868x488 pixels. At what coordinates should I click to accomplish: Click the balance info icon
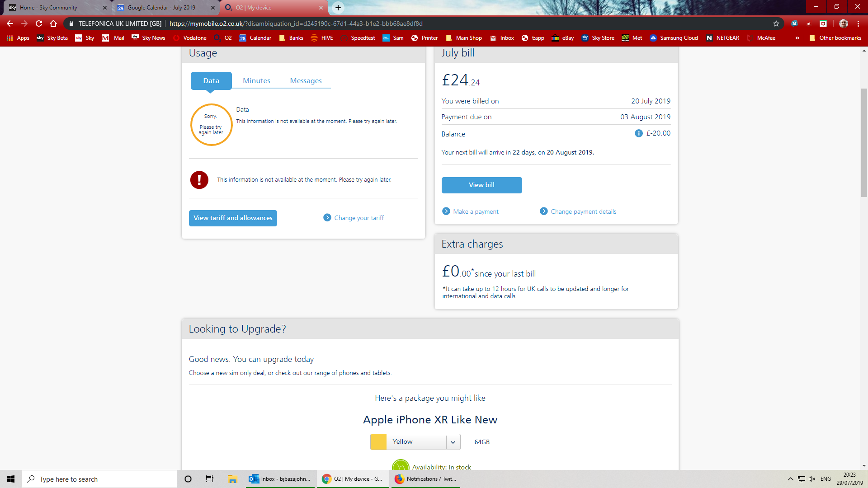tap(638, 133)
